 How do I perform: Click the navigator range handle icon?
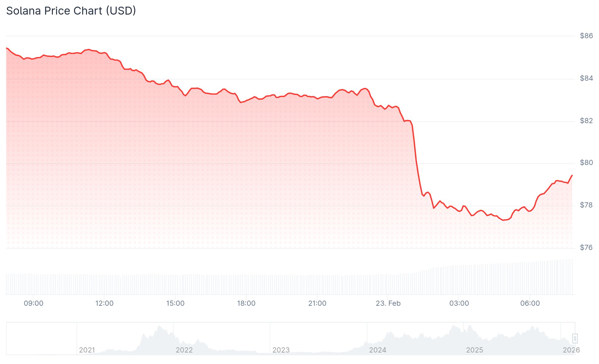(575, 338)
